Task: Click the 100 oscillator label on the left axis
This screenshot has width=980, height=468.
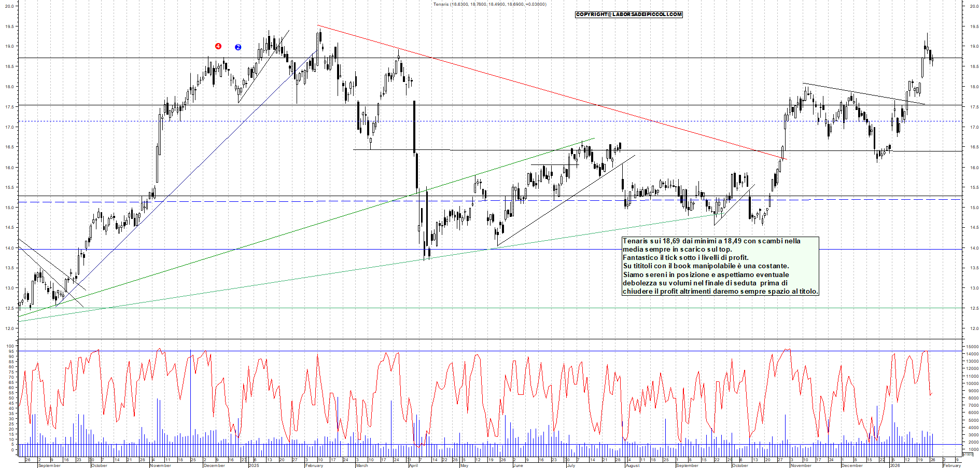Action: 10,347
